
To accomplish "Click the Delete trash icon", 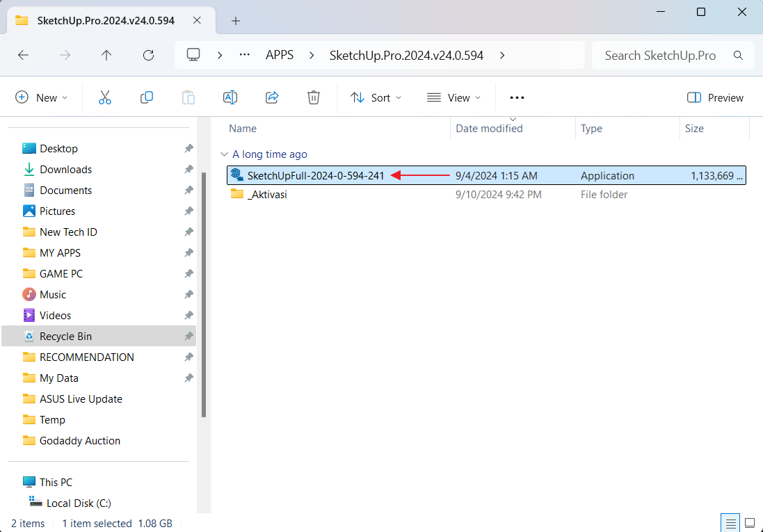I will [x=314, y=97].
